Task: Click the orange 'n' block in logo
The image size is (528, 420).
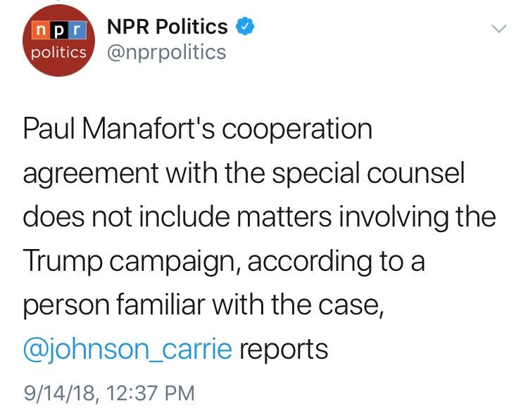Action: point(40,30)
